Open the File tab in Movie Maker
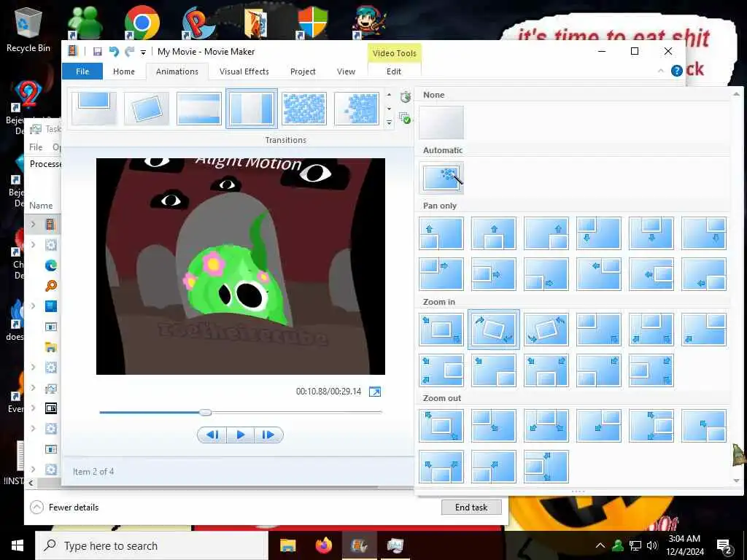Image resolution: width=747 pixels, height=560 pixels. (82, 71)
